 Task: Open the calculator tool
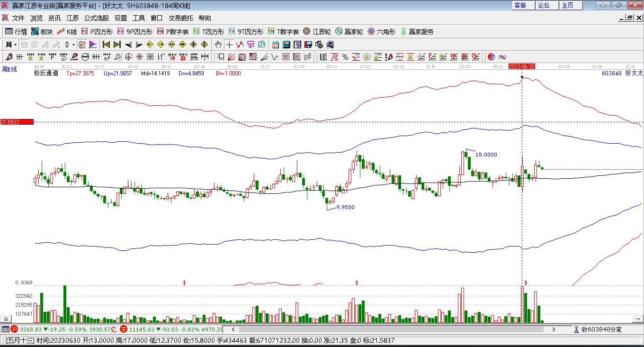point(286,45)
